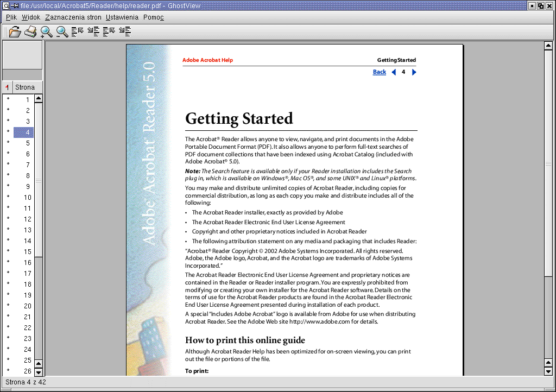Click the printer icon in toolbar
The width and height of the screenshot is (556, 392).
pos(30,32)
